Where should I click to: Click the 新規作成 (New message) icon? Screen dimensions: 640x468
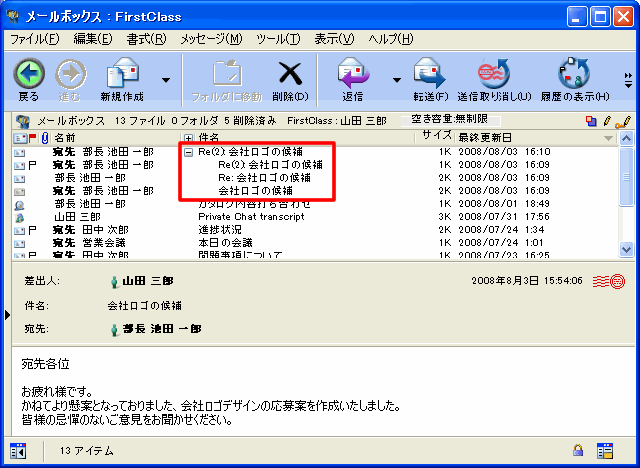(122, 73)
